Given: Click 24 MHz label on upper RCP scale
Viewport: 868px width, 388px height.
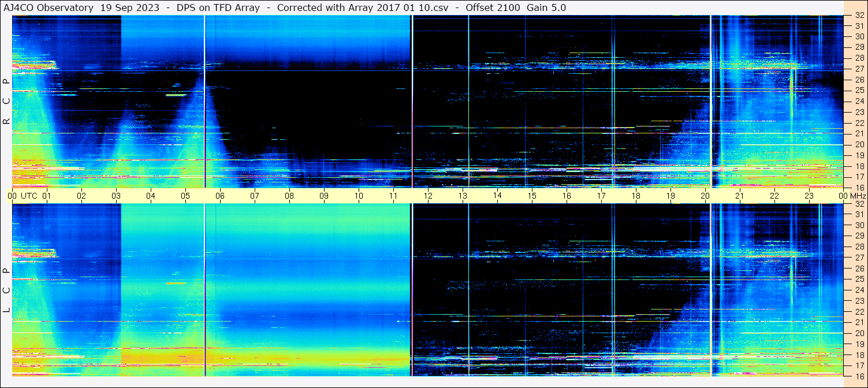Looking at the screenshot, I should point(859,102).
